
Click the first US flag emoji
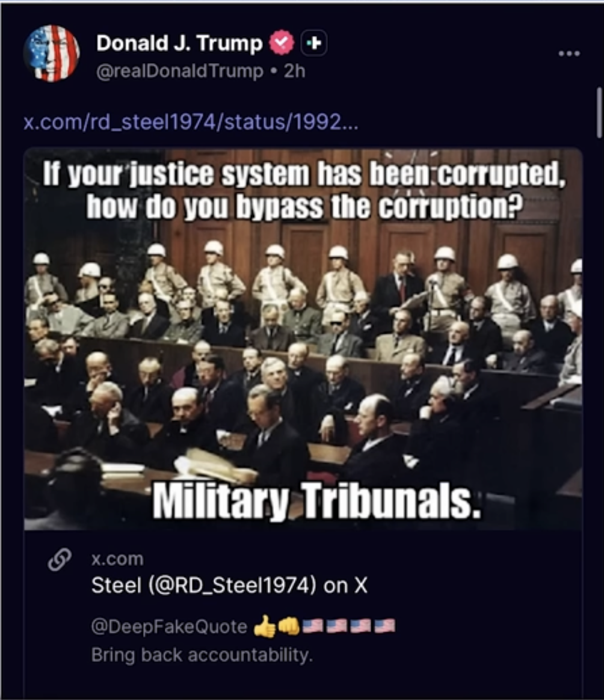coord(313,626)
